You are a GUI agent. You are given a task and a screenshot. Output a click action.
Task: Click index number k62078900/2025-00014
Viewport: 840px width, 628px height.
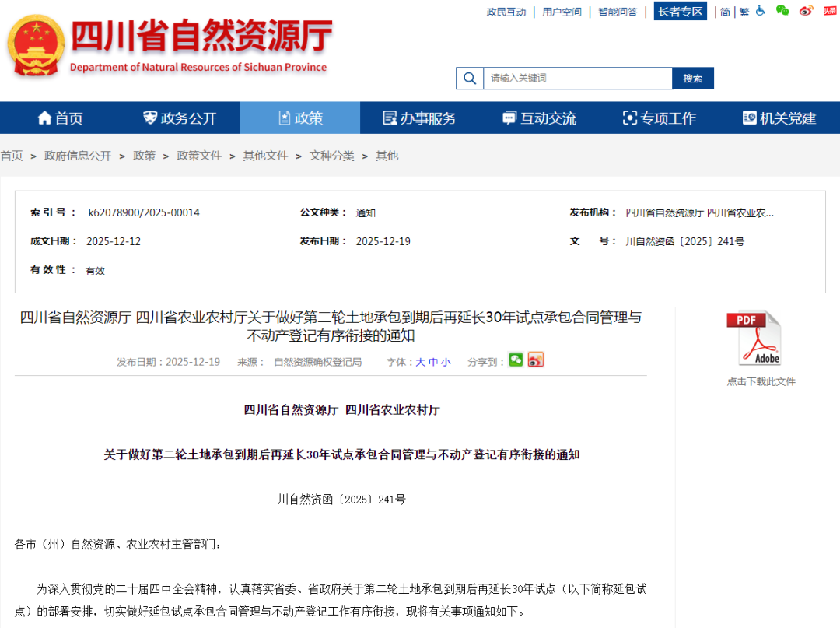coord(144,212)
